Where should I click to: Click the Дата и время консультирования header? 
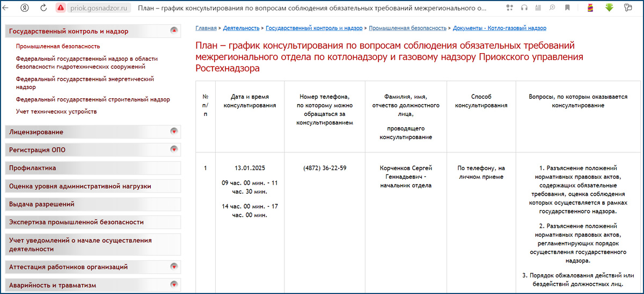(x=250, y=101)
